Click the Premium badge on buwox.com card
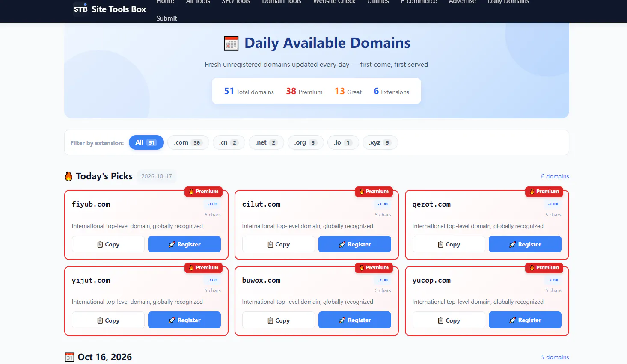This screenshot has width=627, height=364. 374,268
